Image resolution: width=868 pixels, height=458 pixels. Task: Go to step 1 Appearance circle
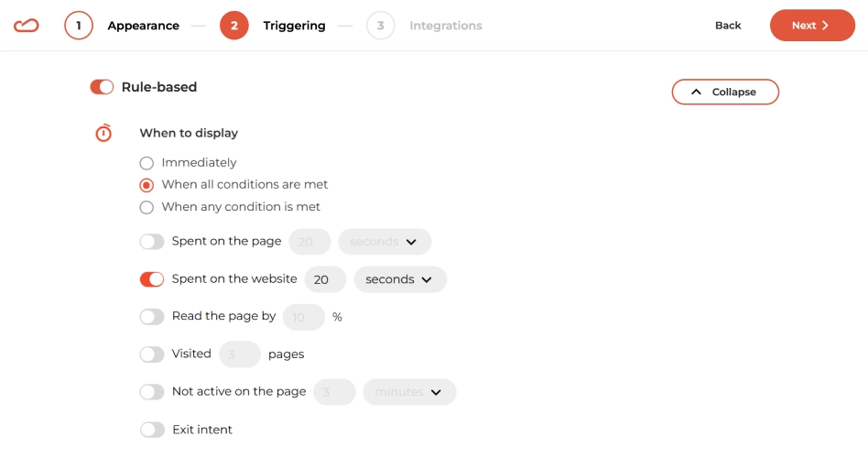pos(78,26)
